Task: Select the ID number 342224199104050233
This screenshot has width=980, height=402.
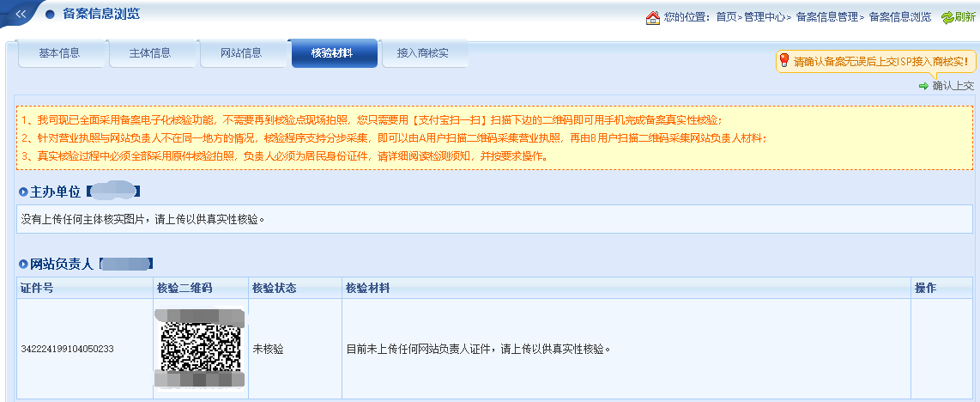Action: click(x=68, y=350)
